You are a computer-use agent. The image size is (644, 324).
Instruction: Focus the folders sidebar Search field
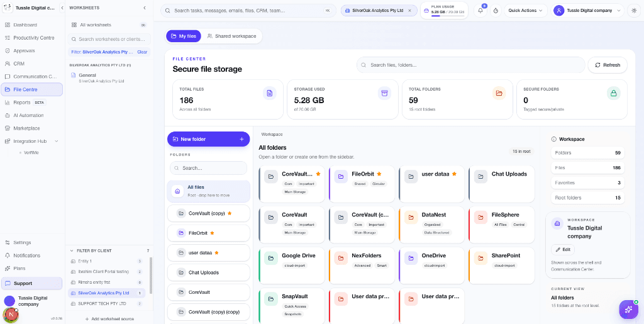click(208, 168)
